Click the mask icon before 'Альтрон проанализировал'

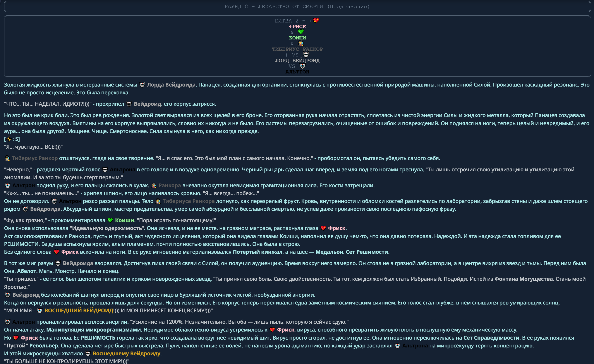7,322
